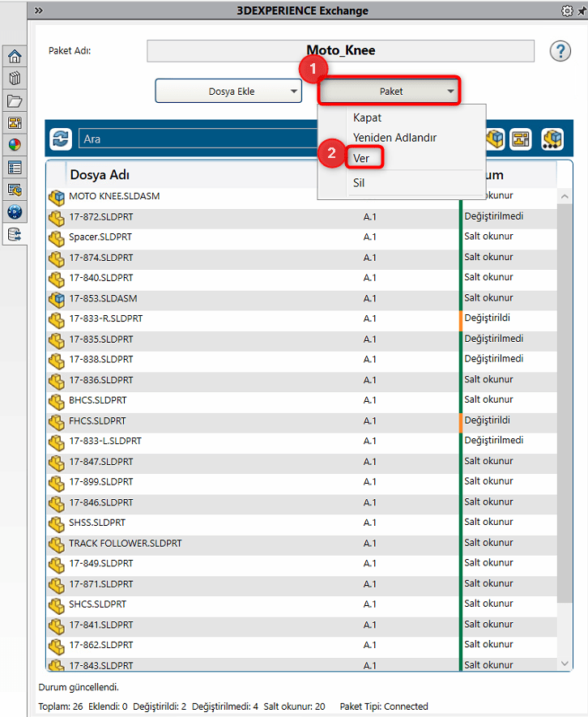Select the 17-862.SLDPRT file name
The image size is (588, 717).
pyautogui.click(x=101, y=645)
